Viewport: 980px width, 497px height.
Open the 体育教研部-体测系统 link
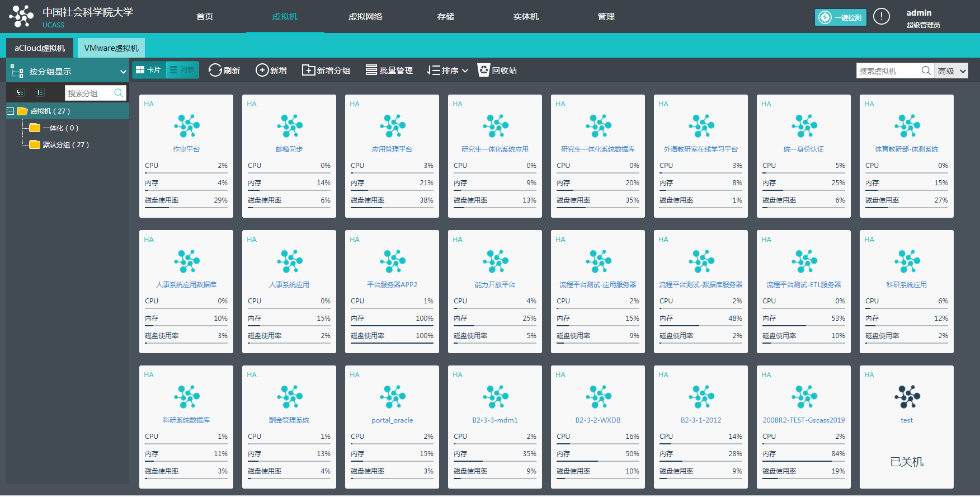tap(907, 149)
